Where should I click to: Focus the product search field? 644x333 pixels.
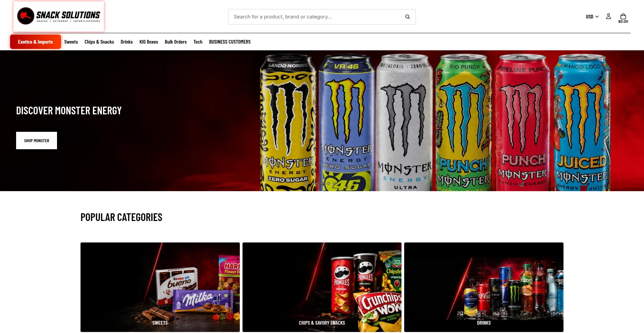322,17
